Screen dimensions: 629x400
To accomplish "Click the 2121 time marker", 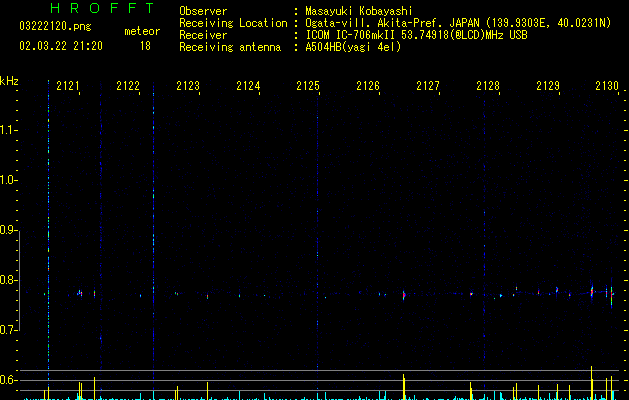I will click(68, 86).
